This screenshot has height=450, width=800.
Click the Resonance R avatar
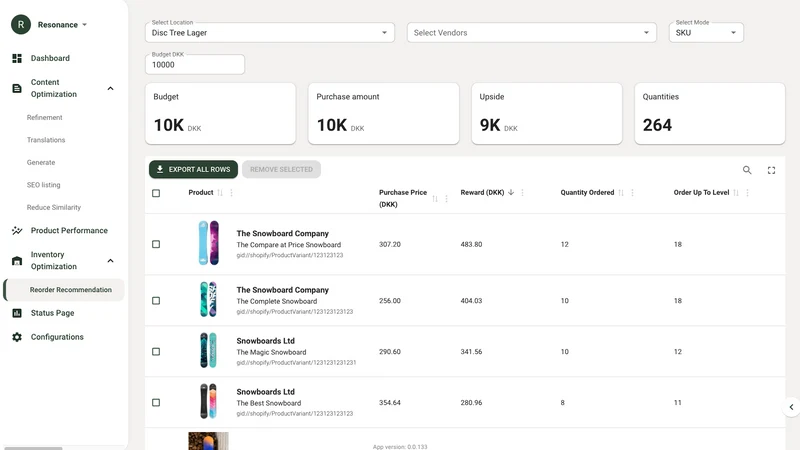pos(21,24)
